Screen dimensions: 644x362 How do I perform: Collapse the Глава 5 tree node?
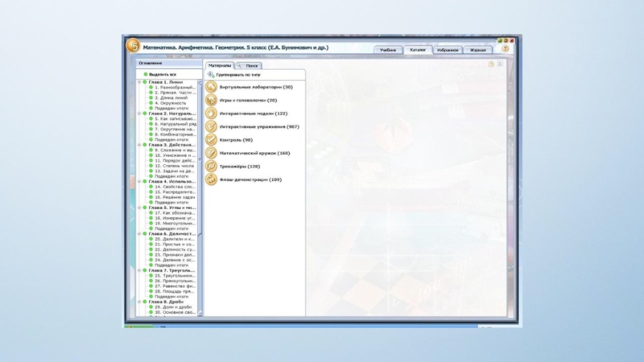coord(139,208)
